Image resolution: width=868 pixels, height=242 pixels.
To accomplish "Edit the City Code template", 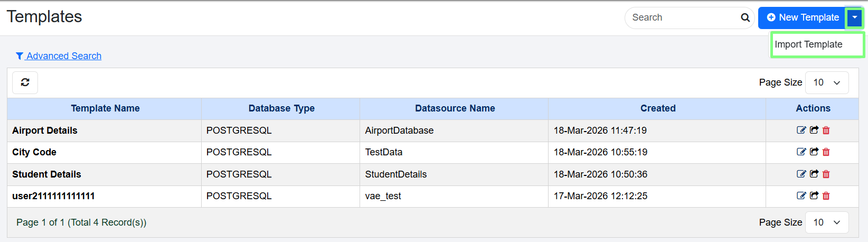I will coord(801,152).
